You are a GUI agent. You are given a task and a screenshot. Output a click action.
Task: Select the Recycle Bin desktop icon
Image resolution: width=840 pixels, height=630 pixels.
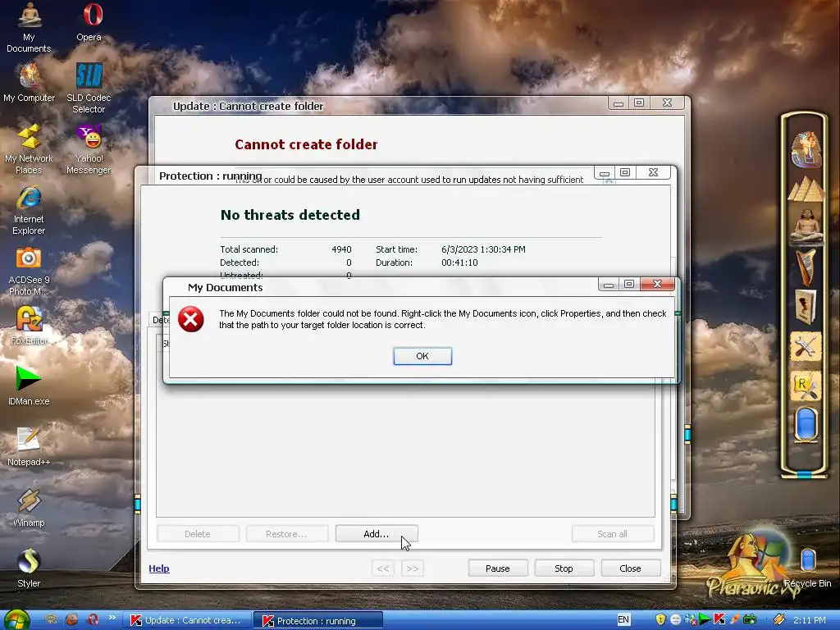click(807, 568)
